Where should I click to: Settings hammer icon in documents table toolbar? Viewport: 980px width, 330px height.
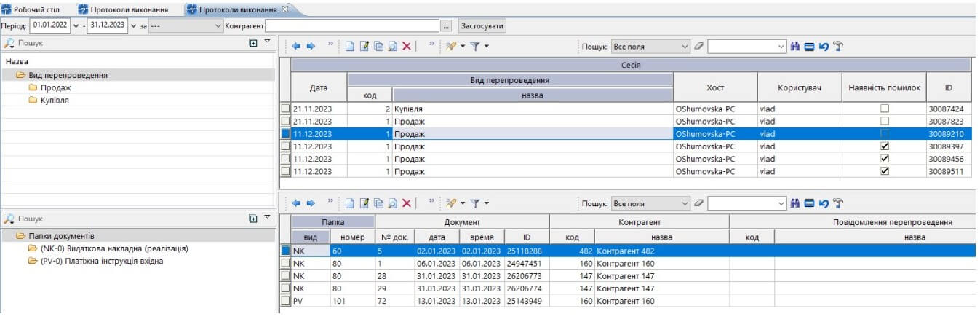837,203
